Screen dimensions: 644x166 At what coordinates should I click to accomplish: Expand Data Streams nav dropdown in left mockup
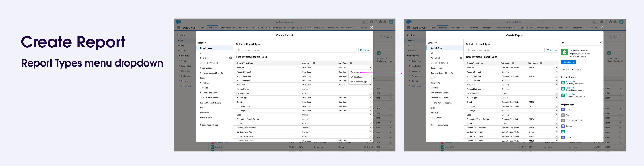click(x=234, y=28)
